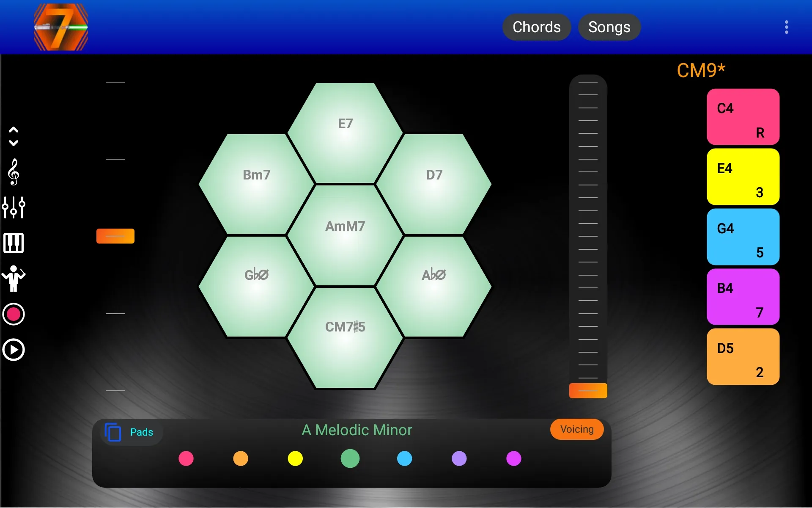
Task: Open the treble clef notation panel
Action: tap(15, 173)
